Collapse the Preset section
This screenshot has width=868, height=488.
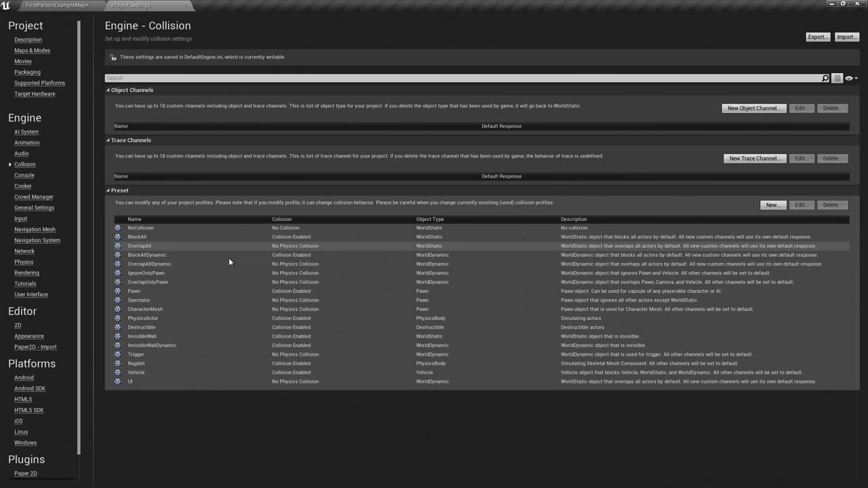108,190
